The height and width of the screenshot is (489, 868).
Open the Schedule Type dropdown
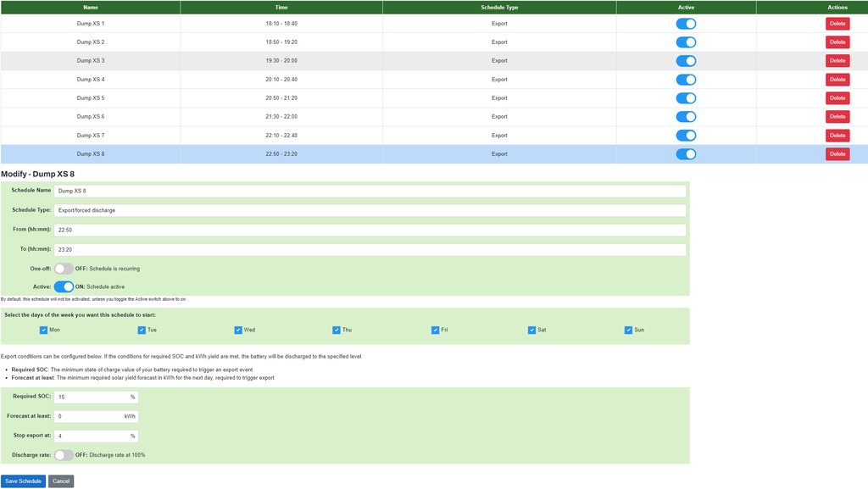tap(370, 210)
